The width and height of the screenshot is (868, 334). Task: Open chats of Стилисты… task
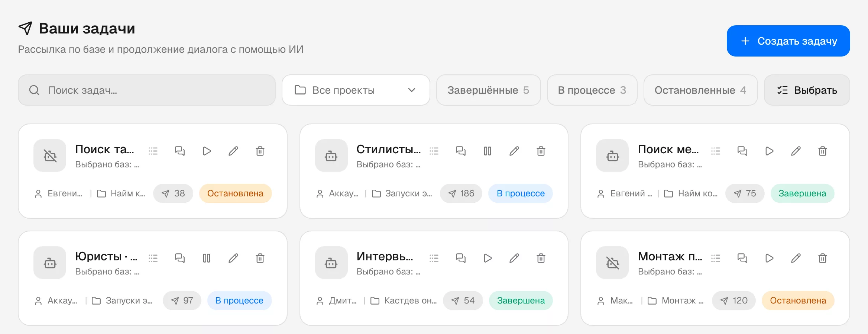point(461,151)
